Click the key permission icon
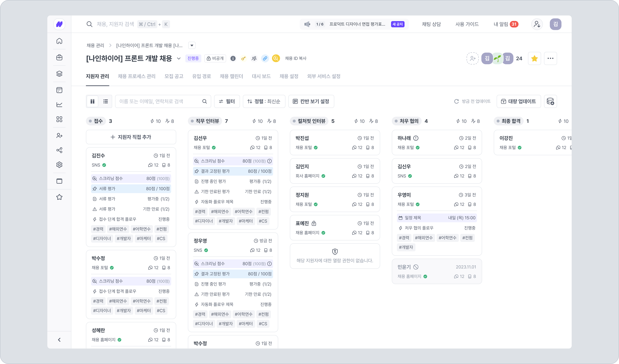 [243, 58]
